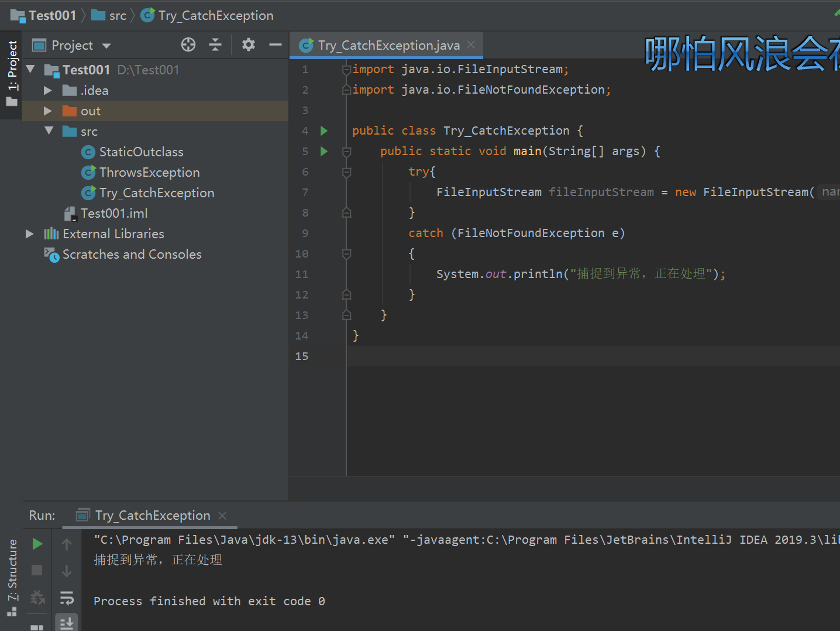
Task: Select Try_CatchException class in project tree
Action: pos(156,193)
